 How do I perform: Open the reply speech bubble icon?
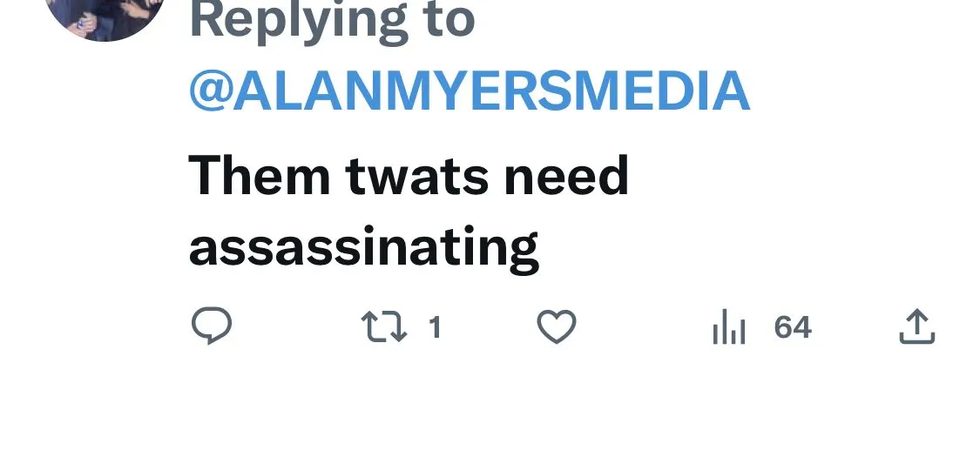pyautogui.click(x=212, y=326)
